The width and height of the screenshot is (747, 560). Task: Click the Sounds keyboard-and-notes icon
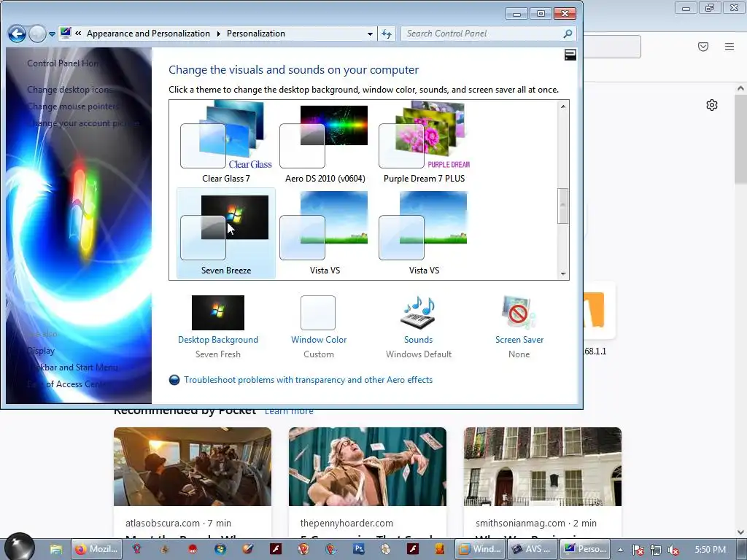click(418, 313)
